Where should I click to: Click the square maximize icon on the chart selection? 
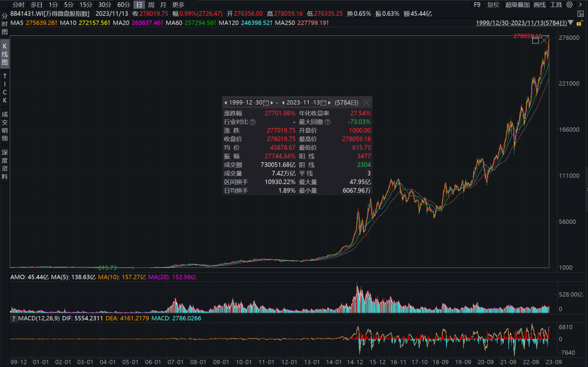[x=536, y=40]
